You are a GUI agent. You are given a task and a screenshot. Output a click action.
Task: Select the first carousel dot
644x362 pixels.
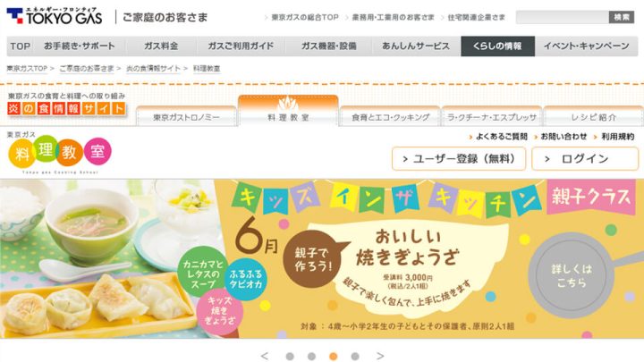click(x=290, y=357)
